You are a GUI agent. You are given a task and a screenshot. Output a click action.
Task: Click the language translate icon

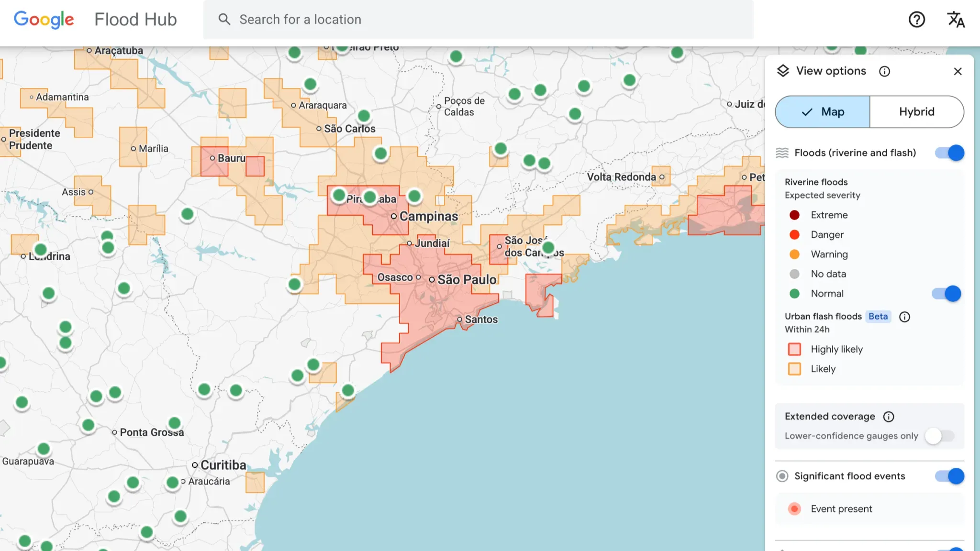coord(956,20)
